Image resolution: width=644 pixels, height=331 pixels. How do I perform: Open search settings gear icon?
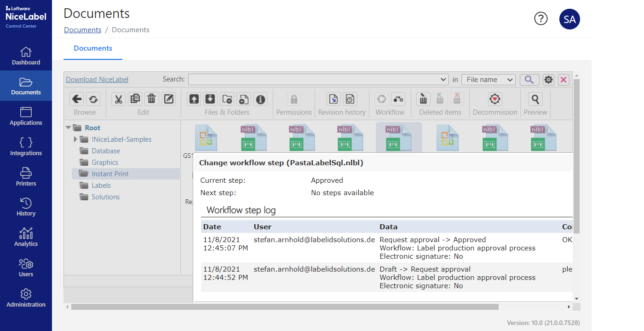[x=548, y=80]
